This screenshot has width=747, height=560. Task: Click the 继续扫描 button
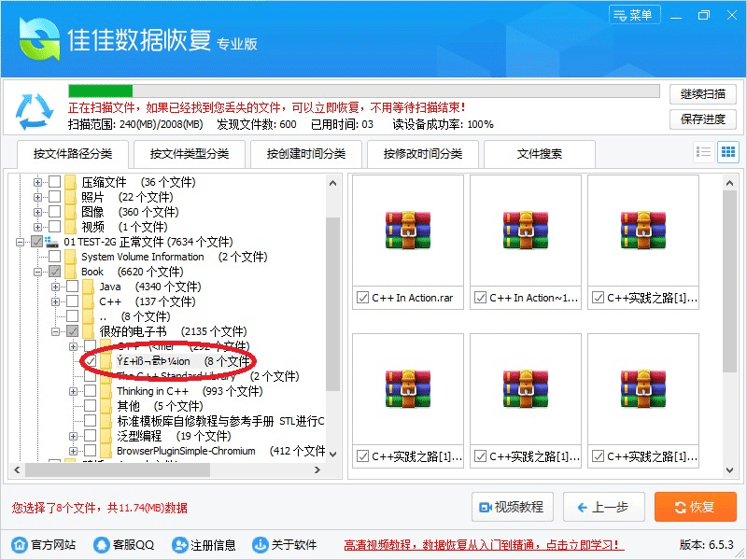tap(703, 94)
